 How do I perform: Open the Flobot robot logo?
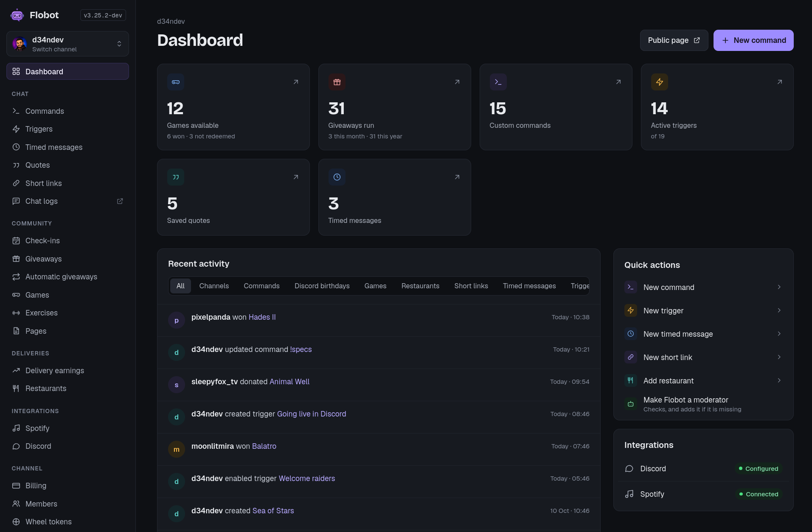[x=17, y=15]
